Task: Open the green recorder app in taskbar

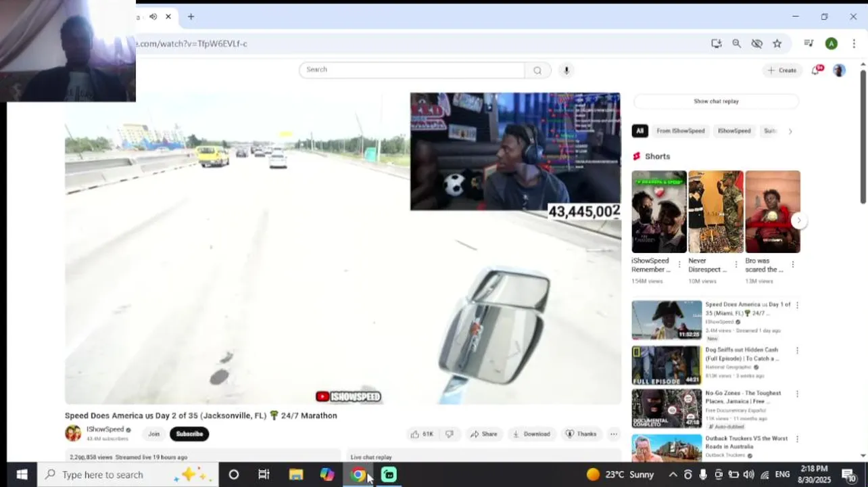Action: (x=389, y=475)
